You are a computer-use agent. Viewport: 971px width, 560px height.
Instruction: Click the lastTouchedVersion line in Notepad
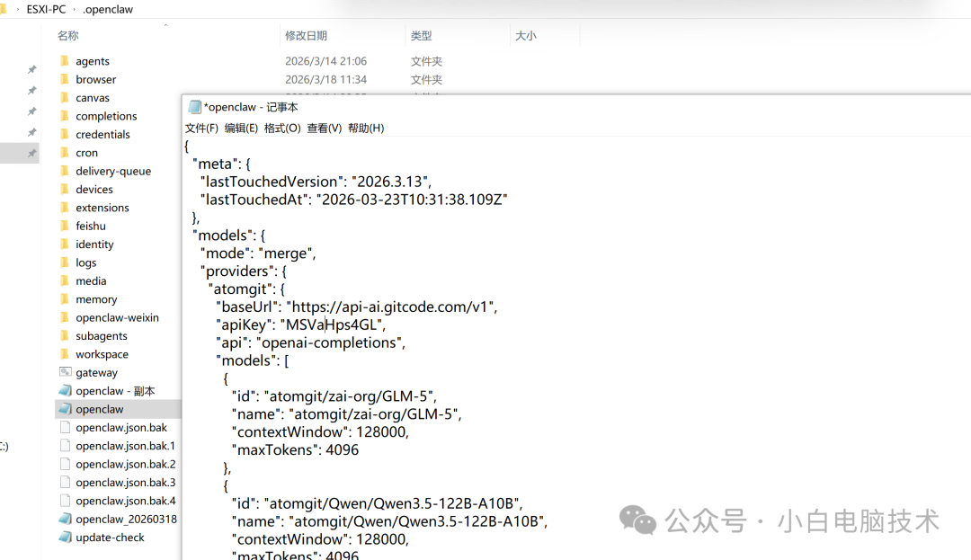(x=316, y=182)
